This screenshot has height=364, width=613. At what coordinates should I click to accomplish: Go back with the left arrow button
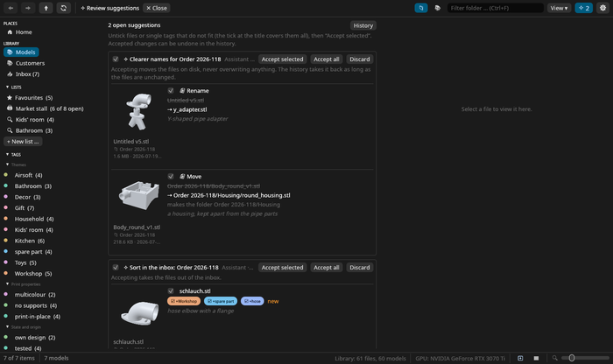pyautogui.click(x=11, y=8)
